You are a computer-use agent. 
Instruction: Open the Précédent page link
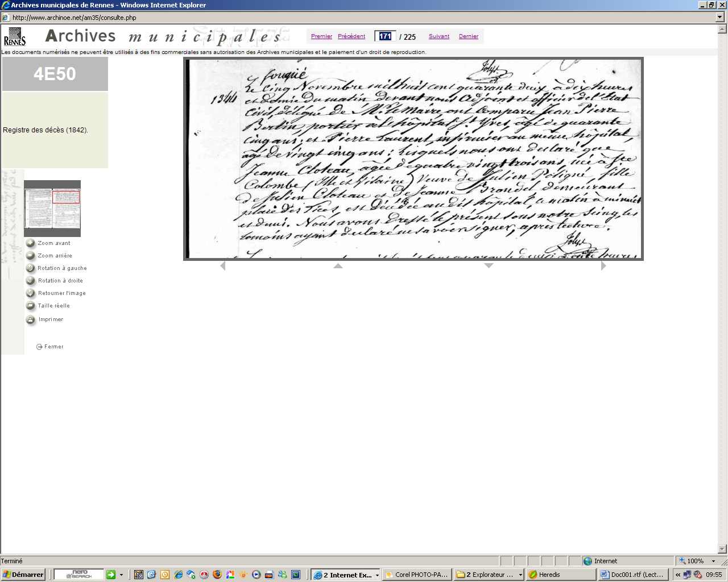pyautogui.click(x=351, y=36)
